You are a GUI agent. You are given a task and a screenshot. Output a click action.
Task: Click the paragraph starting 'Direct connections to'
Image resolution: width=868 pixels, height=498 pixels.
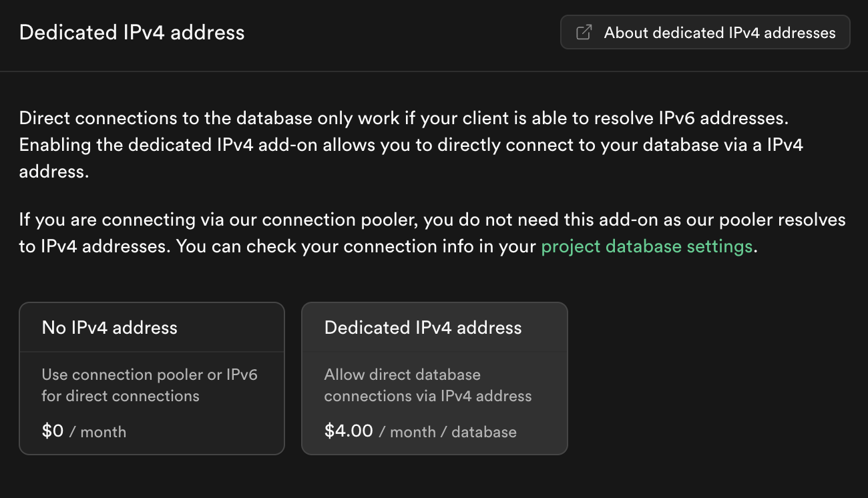pyautogui.click(x=404, y=119)
